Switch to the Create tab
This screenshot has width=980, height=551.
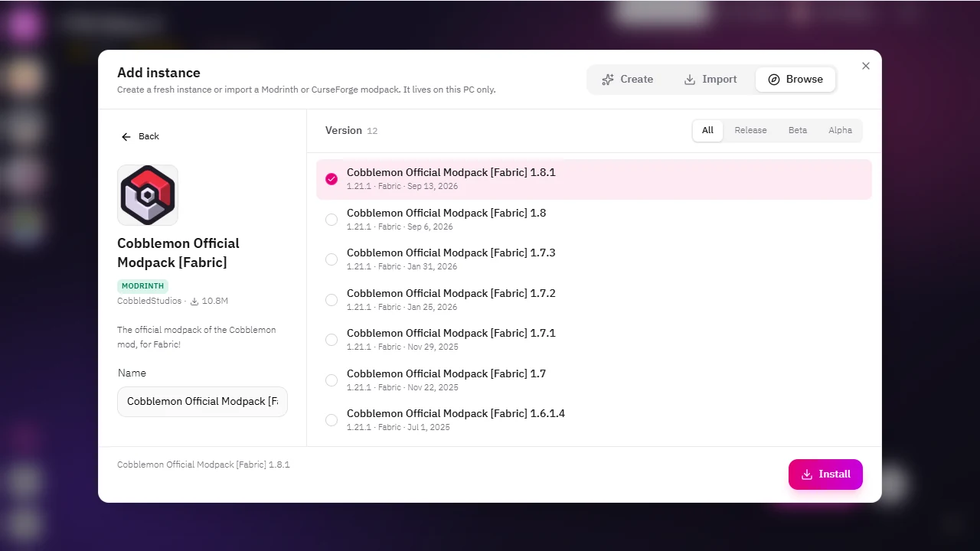click(x=627, y=80)
